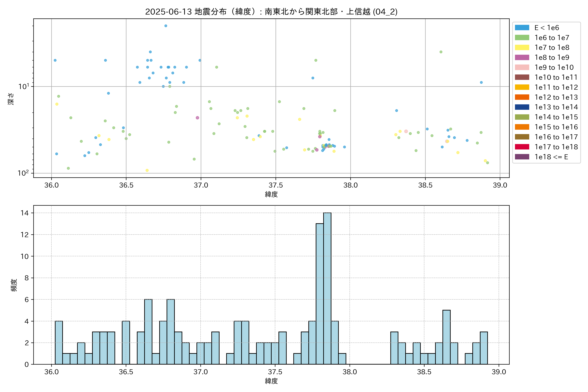Screen dimensions: 588x392
Task: Click the topmost blue scatter point
Action: [x=166, y=26]
